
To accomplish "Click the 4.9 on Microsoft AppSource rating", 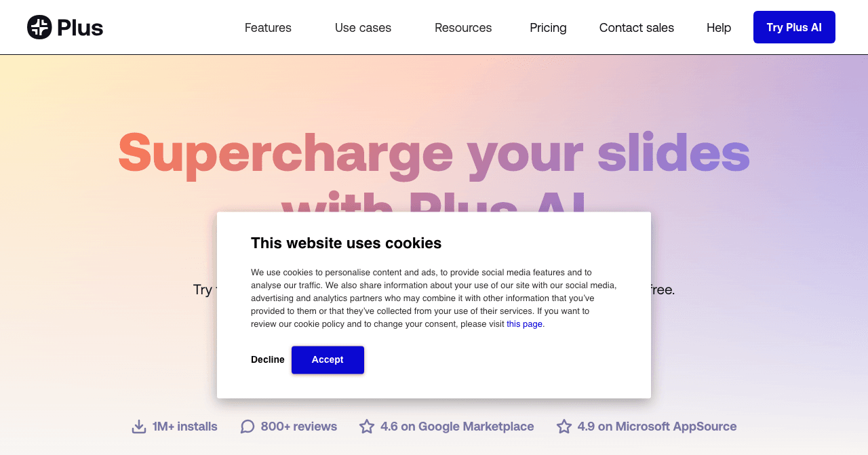I will click(x=657, y=427).
